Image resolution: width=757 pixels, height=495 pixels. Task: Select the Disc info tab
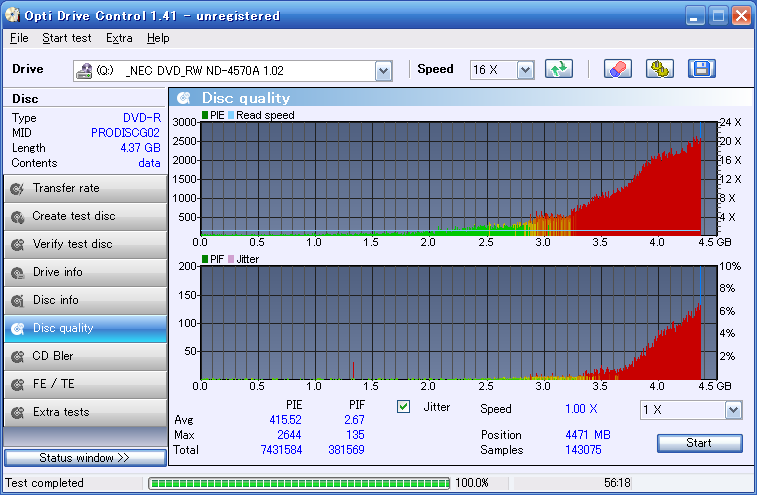coord(85,300)
